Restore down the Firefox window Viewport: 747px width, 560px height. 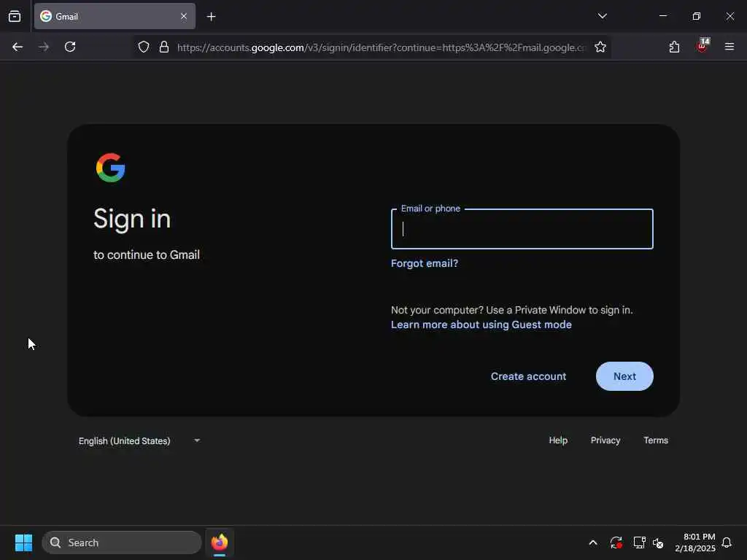696,16
